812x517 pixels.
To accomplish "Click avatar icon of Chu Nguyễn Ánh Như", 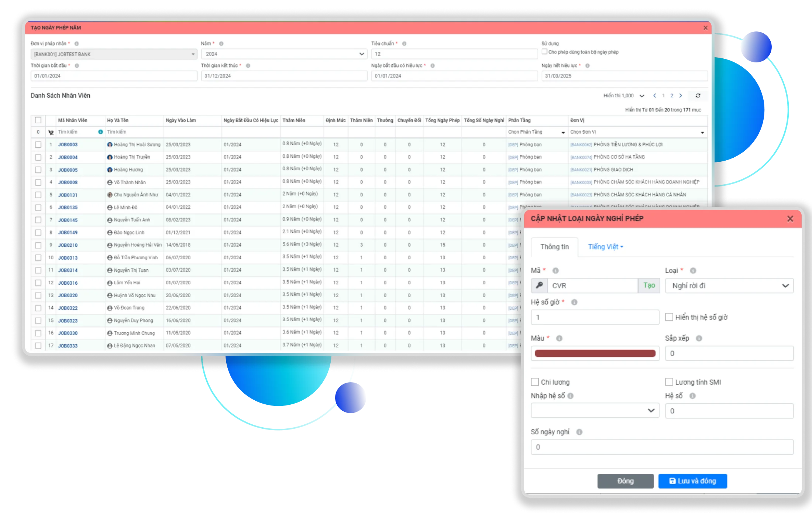I will click(x=110, y=195).
